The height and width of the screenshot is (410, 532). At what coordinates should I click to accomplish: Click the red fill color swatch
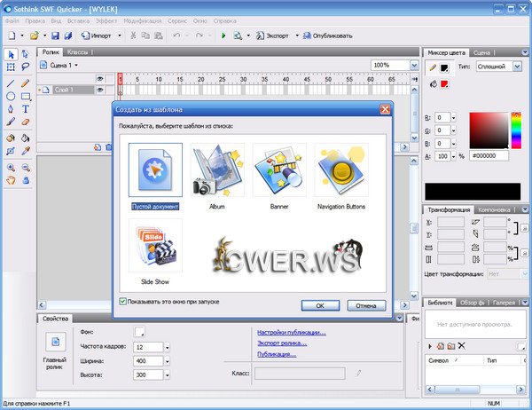(x=445, y=84)
